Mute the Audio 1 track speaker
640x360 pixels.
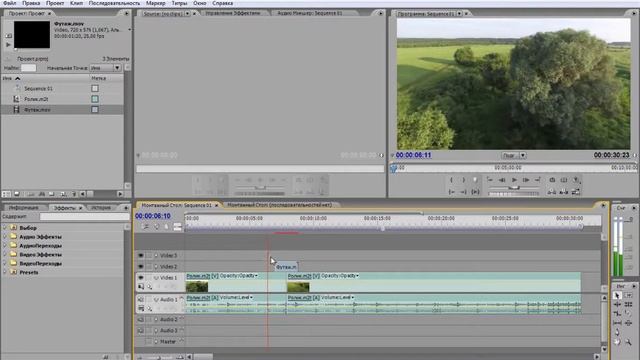click(x=141, y=300)
